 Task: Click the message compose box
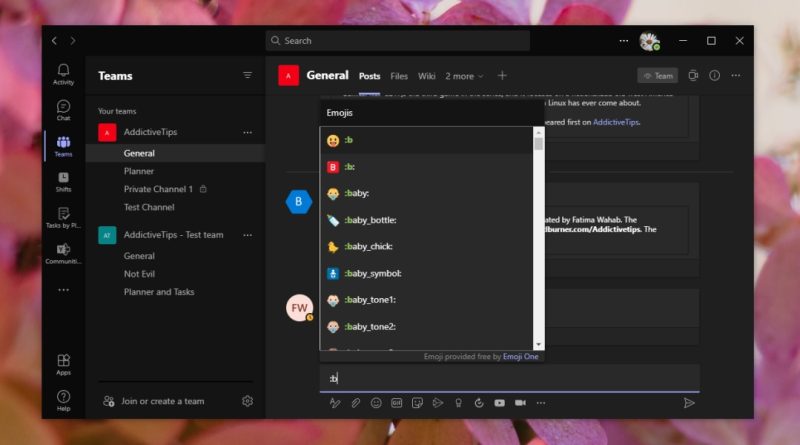pos(510,378)
